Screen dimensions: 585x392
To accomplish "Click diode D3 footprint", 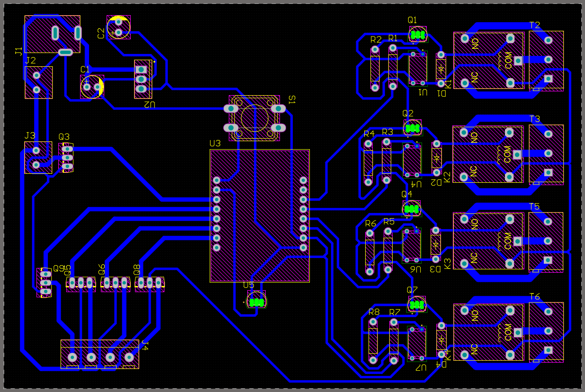I will [x=436, y=245].
